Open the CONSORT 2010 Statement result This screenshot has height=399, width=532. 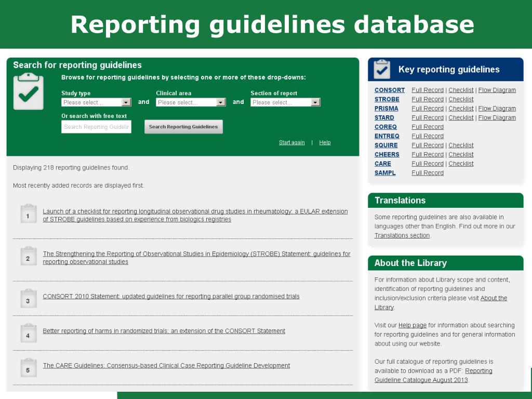point(171,297)
